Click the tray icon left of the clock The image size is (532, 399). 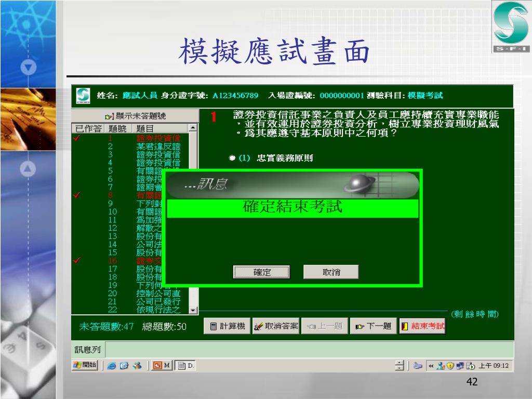point(470,366)
